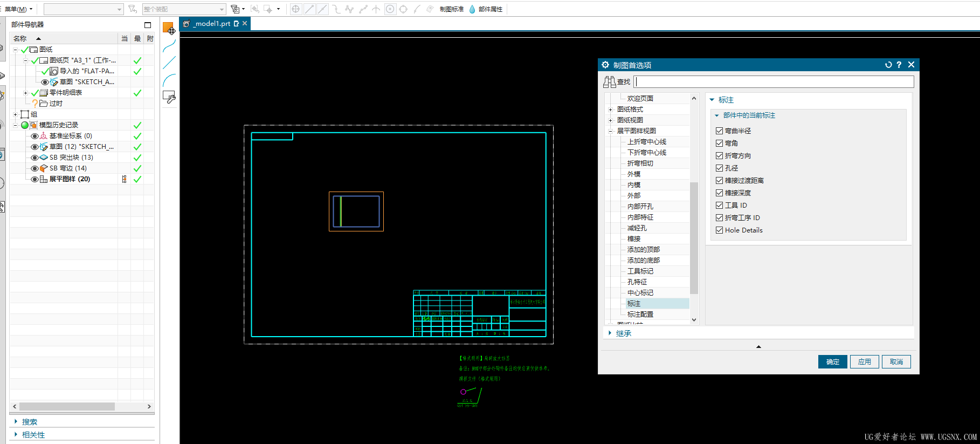Click the part properties water drop icon
Screen dimensions: 980x444
pos(472,9)
